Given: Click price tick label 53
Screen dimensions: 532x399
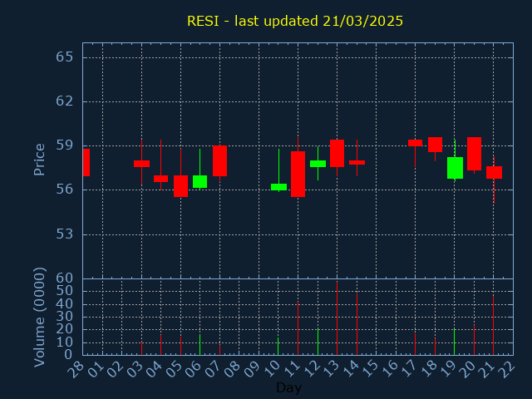Looking at the screenshot, I should [x=65, y=234].
